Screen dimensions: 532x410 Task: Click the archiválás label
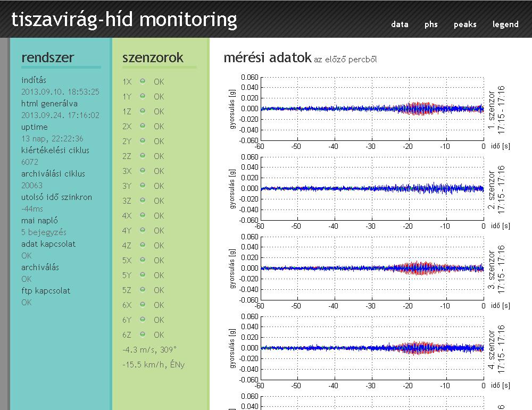tap(40, 267)
